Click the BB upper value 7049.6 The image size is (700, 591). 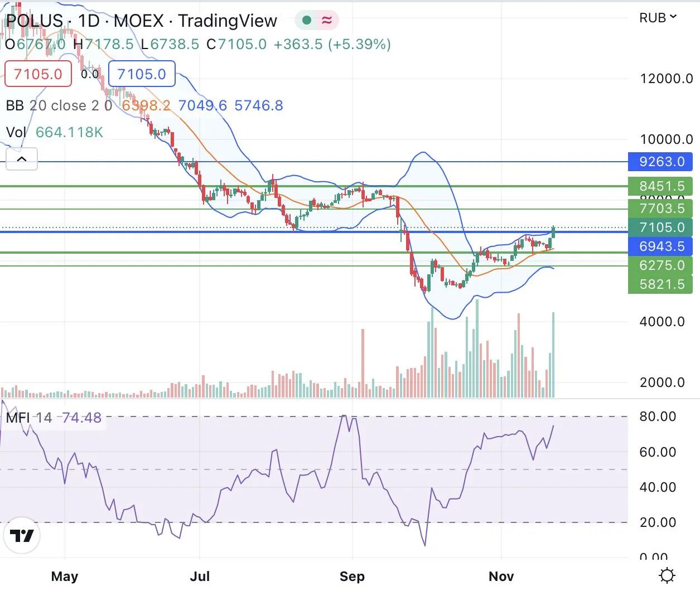[x=202, y=105]
